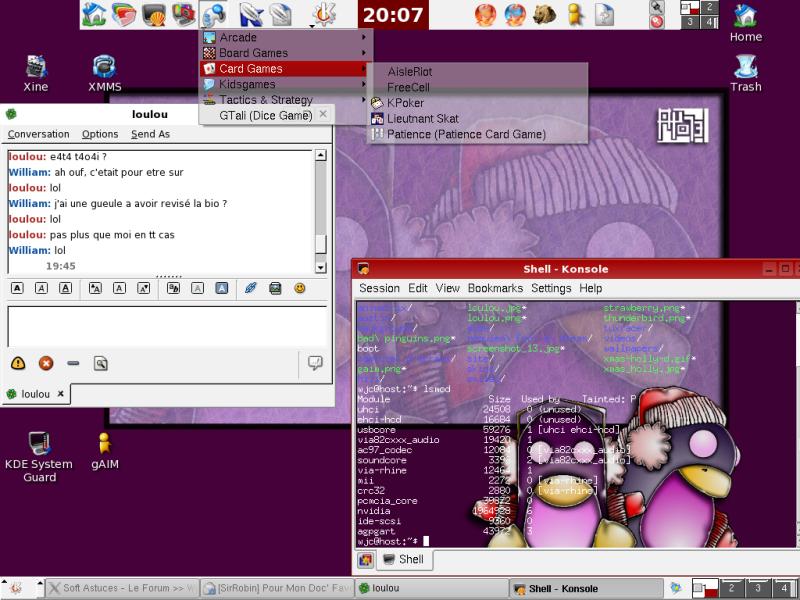Open the Home desktop icon
Screen dimensions: 800x600
point(745,23)
